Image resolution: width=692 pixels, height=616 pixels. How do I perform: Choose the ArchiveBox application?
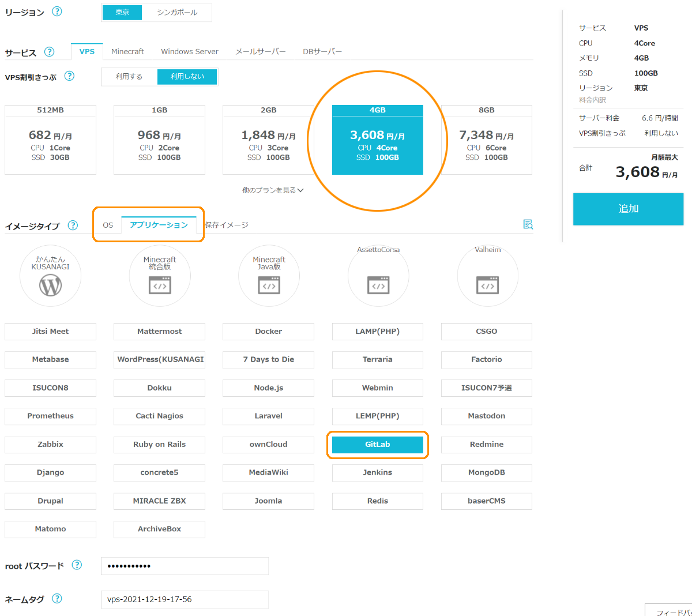click(159, 529)
